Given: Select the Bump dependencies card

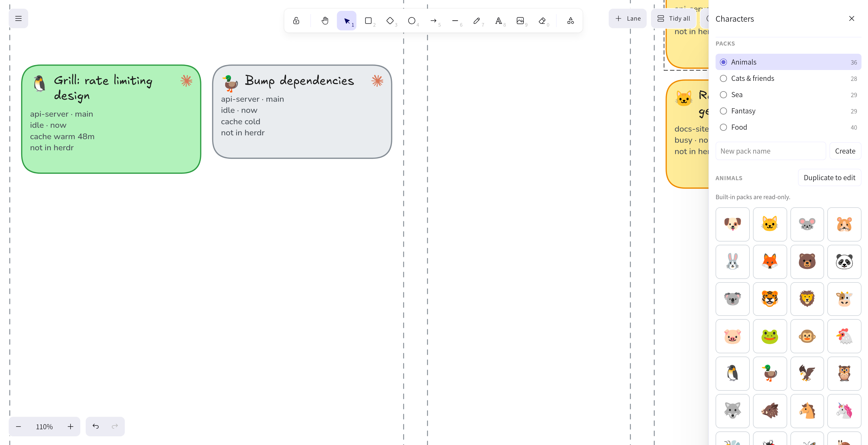Looking at the screenshot, I should (302, 112).
